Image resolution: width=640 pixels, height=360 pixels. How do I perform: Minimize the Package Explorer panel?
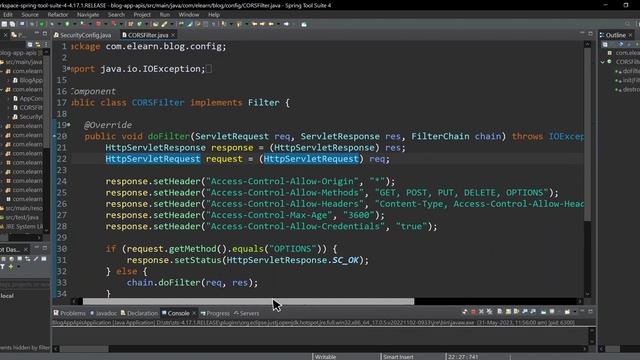(37, 33)
